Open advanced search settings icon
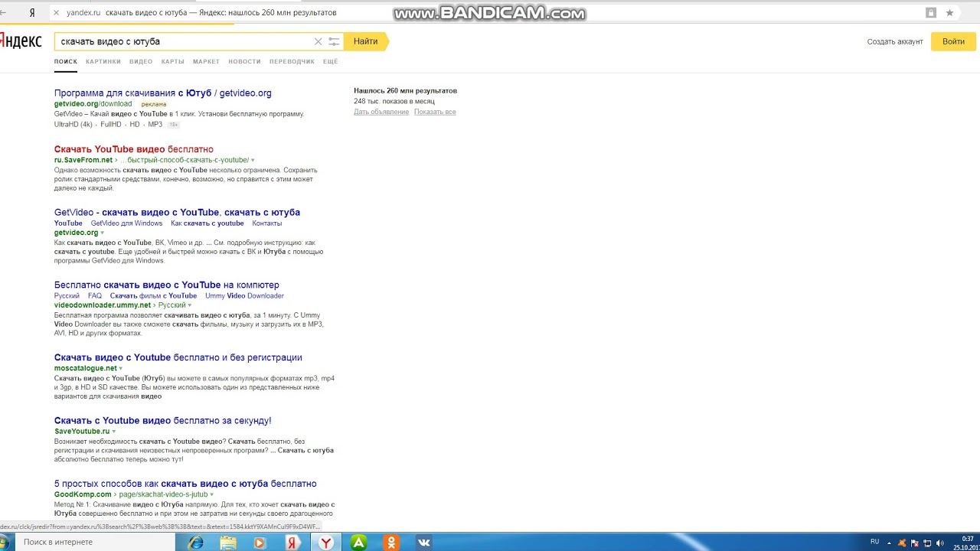The width and height of the screenshot is (980, 551). pos(334,41)
